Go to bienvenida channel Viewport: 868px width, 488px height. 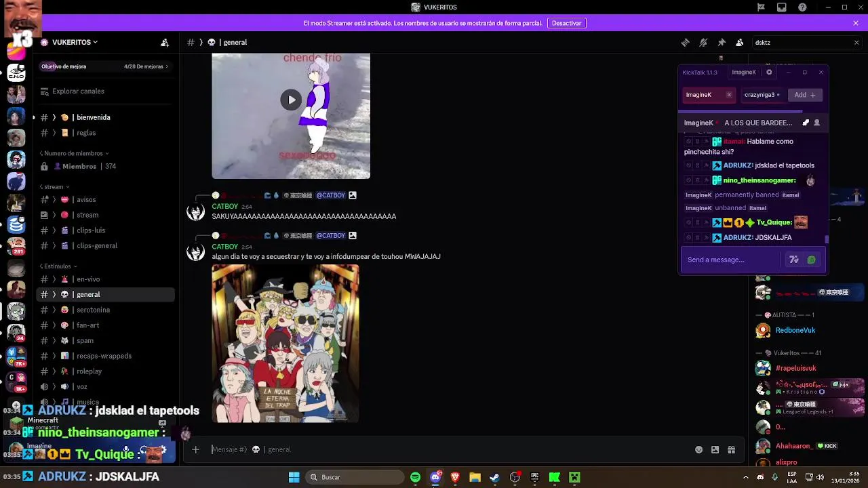(105, 117)
